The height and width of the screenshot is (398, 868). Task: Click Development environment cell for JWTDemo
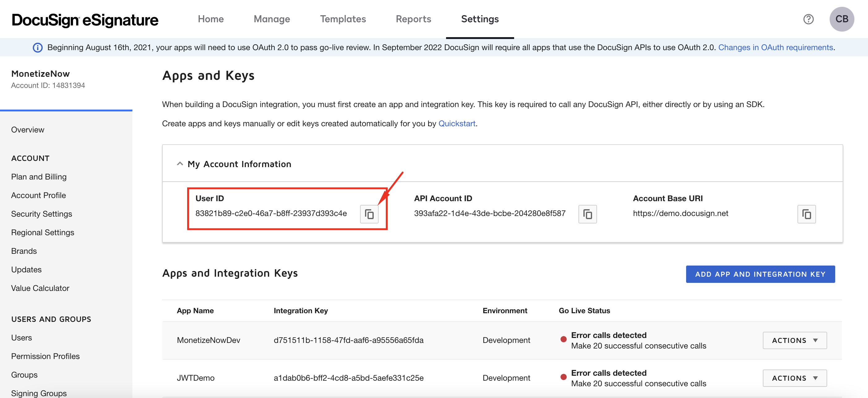[x=506, y=378]
